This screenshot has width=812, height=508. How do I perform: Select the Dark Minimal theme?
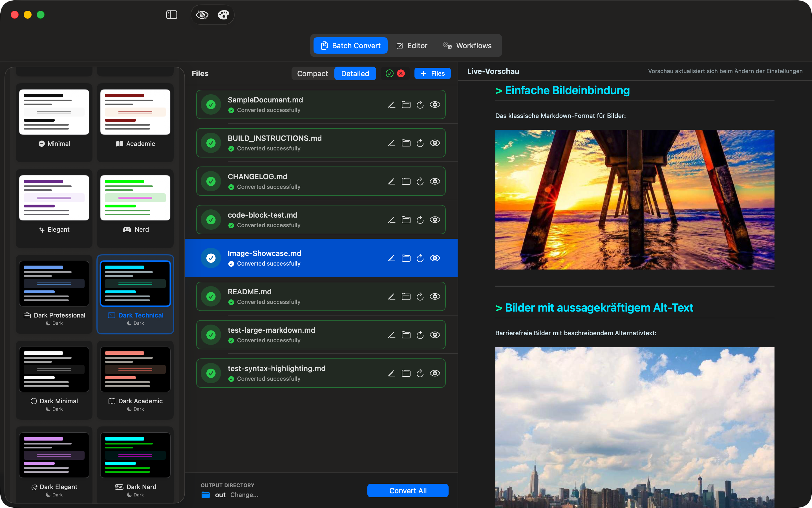pyautogui.click(x=54, y=380)
